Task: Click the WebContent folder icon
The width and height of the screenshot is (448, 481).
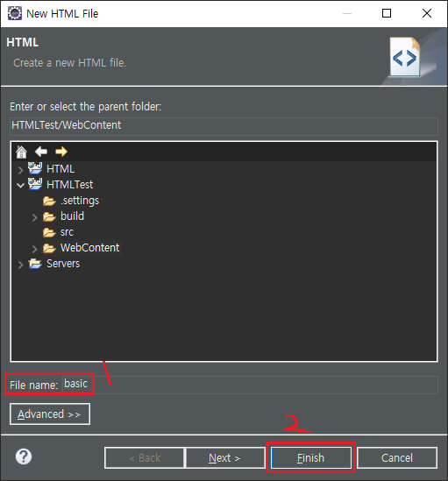Action: 49,249
